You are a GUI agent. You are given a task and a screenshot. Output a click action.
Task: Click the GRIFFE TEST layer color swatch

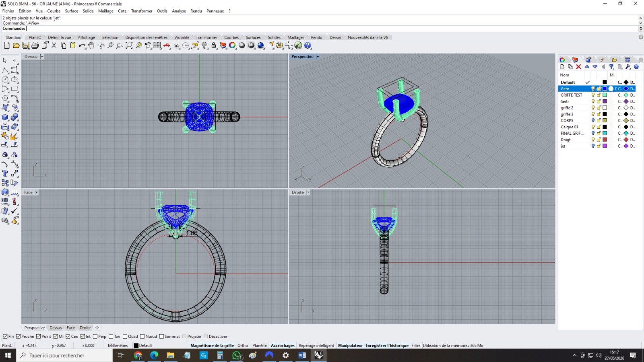point(605,95)
